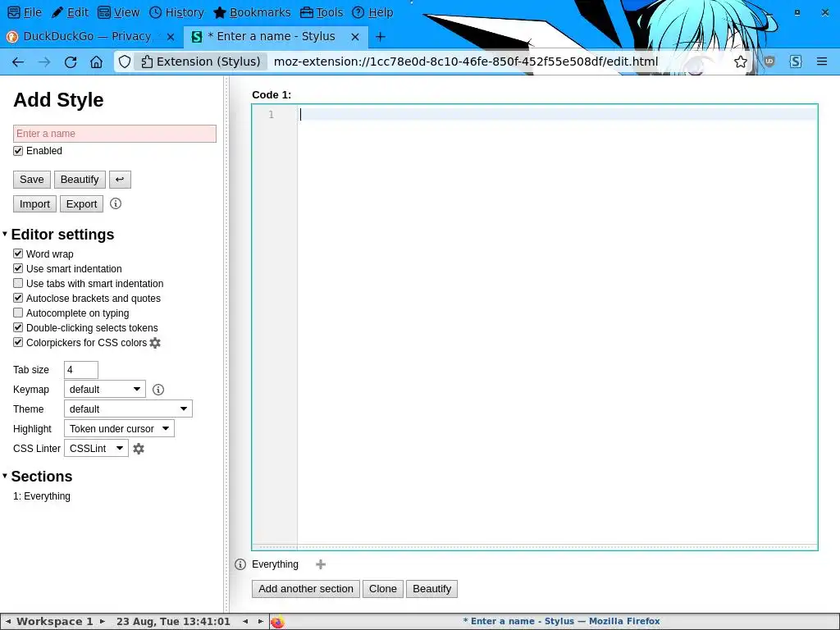Open the File menu
This screenshot has width=840, height=630.
[x=25, y=12]
